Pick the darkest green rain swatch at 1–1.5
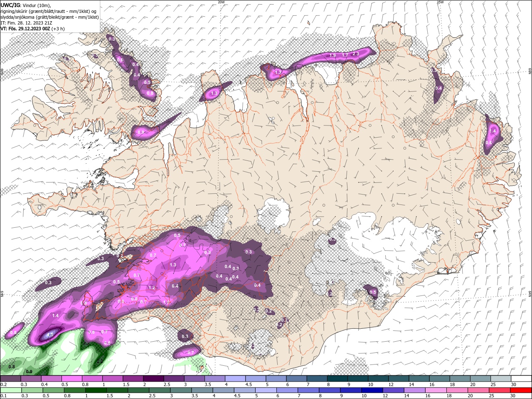 pos(96,390)
